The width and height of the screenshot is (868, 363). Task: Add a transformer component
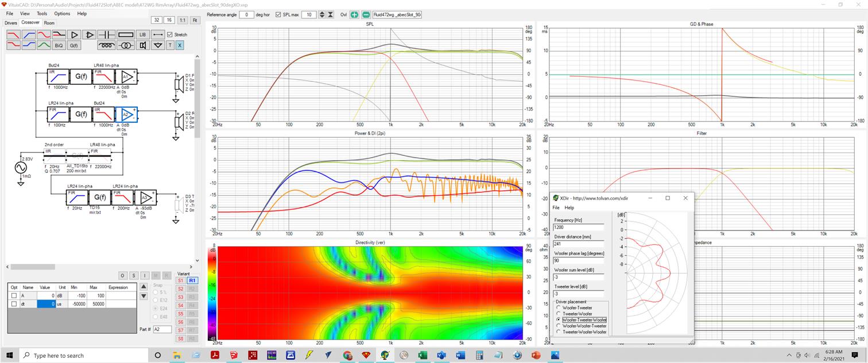coord(126,45)
